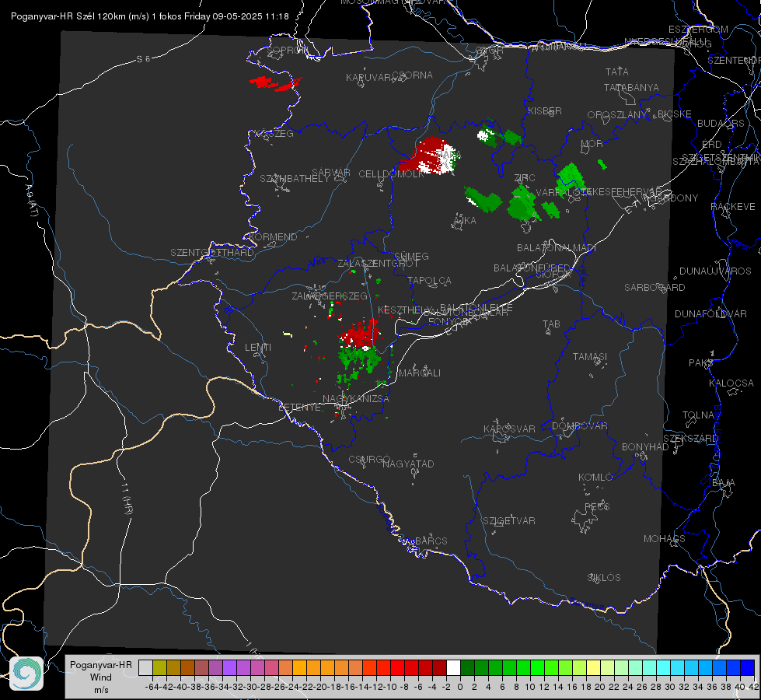Click the BONYHAD city label
Image resolution: width=761 pixels, height=700 pixels.
[645, 447]
